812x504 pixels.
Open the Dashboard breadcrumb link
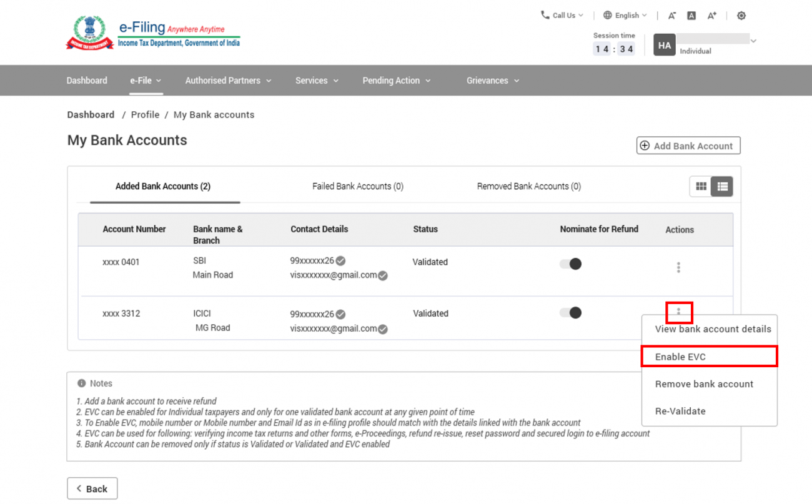tap(91, 114)
